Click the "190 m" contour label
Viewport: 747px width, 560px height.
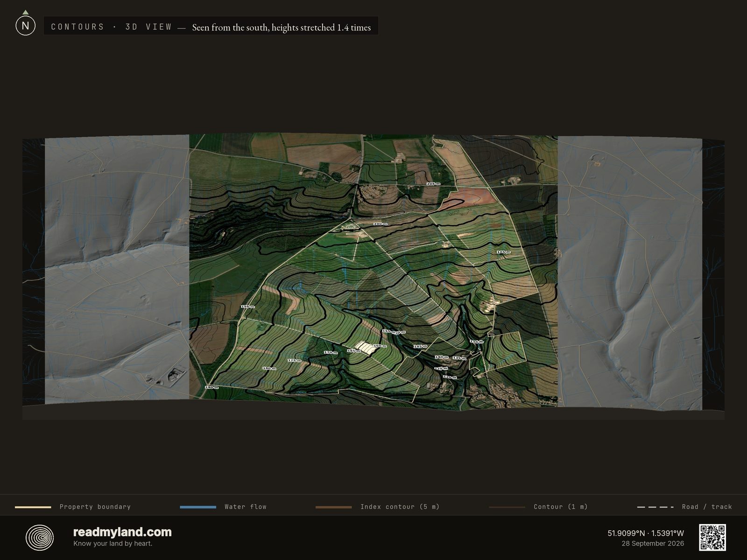pyautogui.click(x=211, y=387)
